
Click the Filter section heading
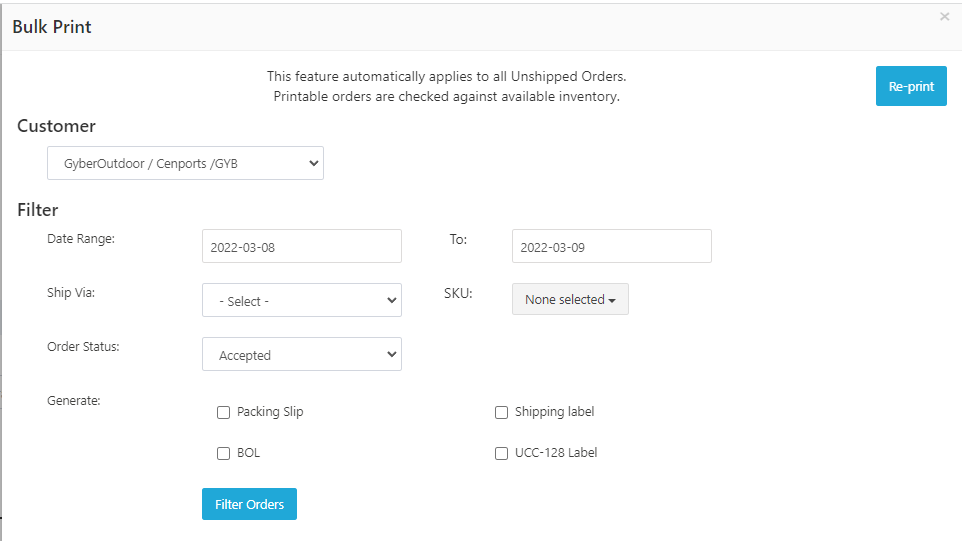(38, 210)
